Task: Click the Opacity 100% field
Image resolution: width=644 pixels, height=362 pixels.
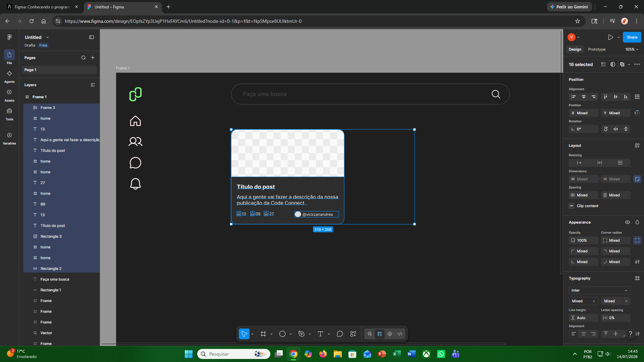Action: pos(583,240)
